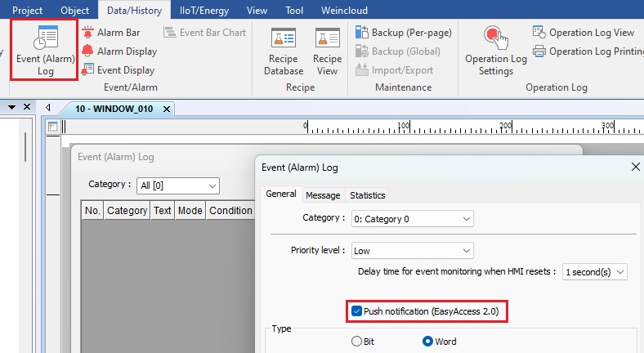The height and width of the screenshot is (353, 644).
Task: Insert an Operation Log View
Action: click(584, 33)
